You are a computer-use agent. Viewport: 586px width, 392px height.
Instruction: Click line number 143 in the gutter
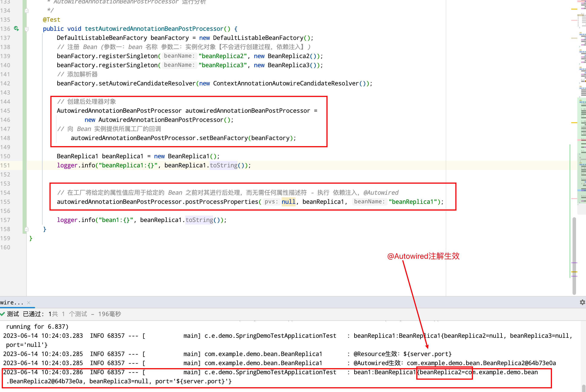coord(5,93)
